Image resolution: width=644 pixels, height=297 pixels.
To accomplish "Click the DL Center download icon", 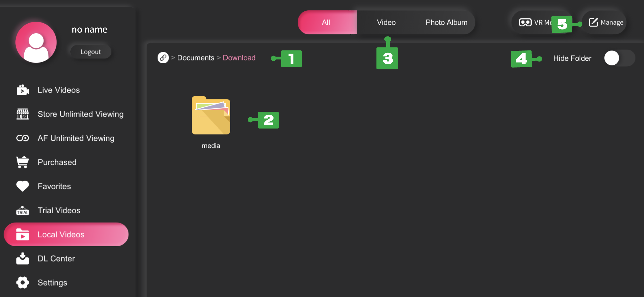I will click(x=22, y=258).
